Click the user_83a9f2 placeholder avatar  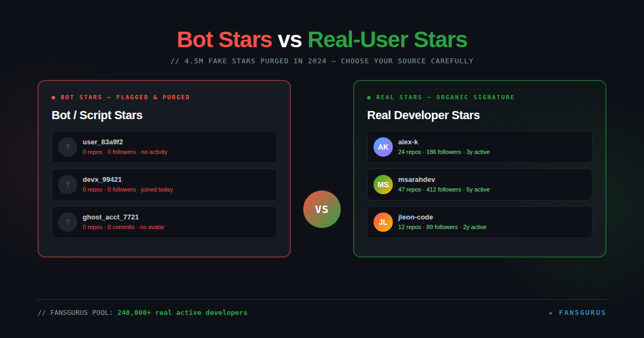pyautogui.click(x=67, y=147)
